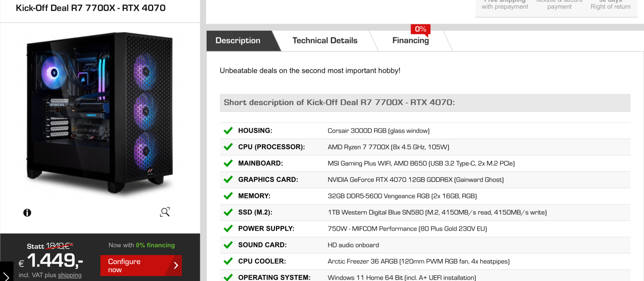Viewport: 644px width, 281px height.
Task: Click the Short description heading bar
Action: (425, 103)
